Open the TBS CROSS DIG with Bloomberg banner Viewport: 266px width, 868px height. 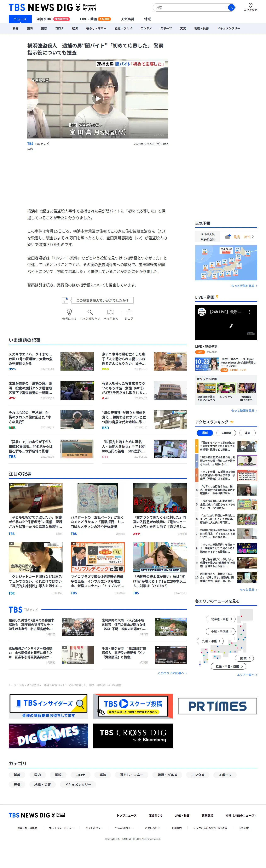click(133, 736)
